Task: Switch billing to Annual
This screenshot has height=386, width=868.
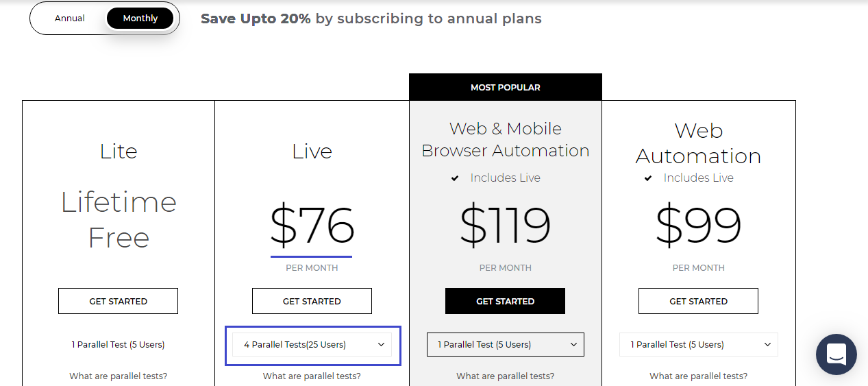Action: pos(70,19)
